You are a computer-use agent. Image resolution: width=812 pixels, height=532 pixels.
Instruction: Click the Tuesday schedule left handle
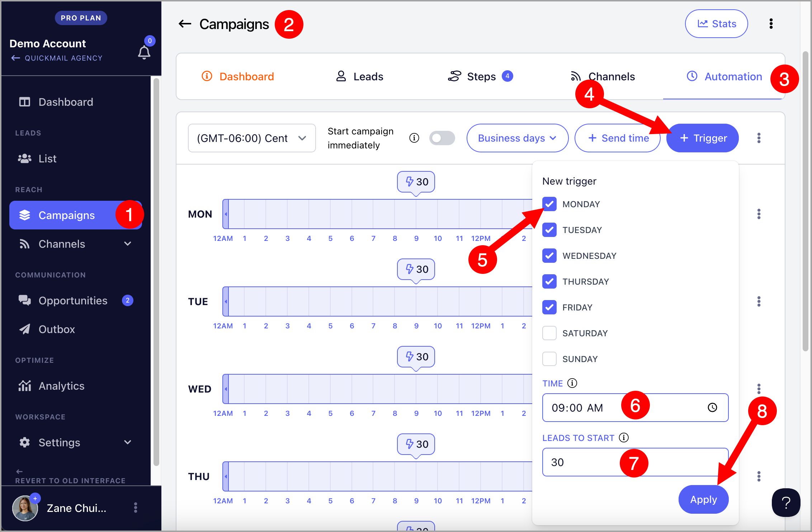[x=226, y=301]
